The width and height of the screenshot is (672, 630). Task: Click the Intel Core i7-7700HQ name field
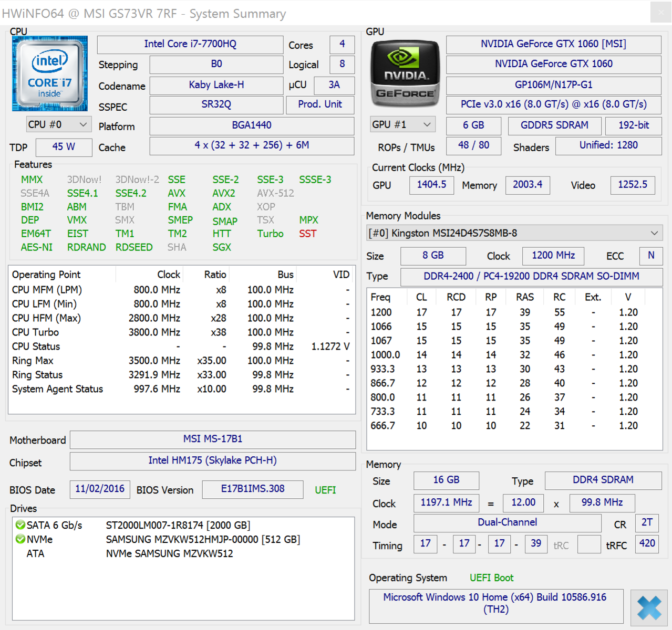(x=190, y=44)
